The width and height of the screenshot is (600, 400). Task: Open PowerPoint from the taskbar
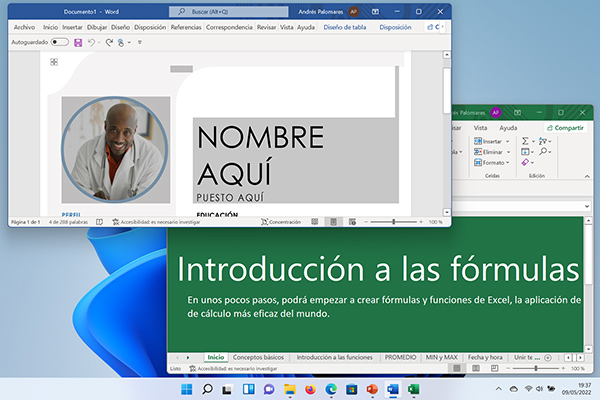click(372, 390)
